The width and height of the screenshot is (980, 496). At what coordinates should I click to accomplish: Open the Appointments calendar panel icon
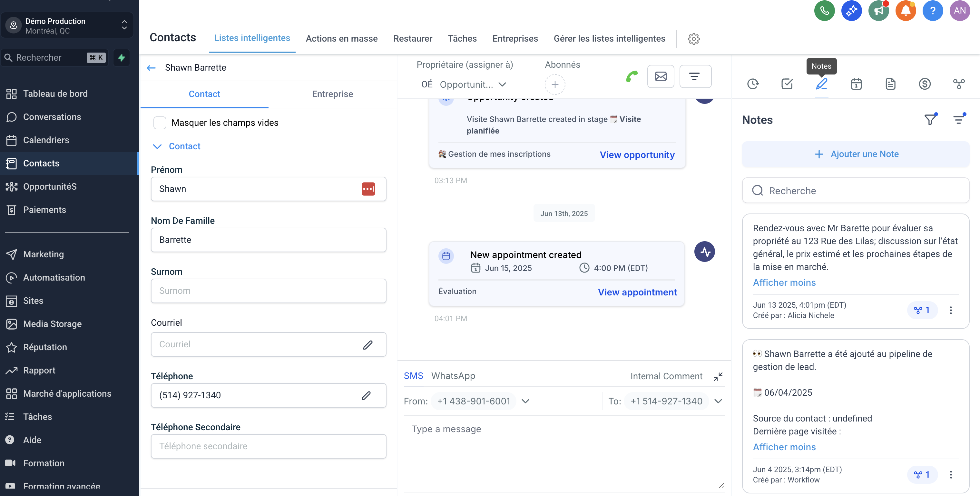point(856,84)
